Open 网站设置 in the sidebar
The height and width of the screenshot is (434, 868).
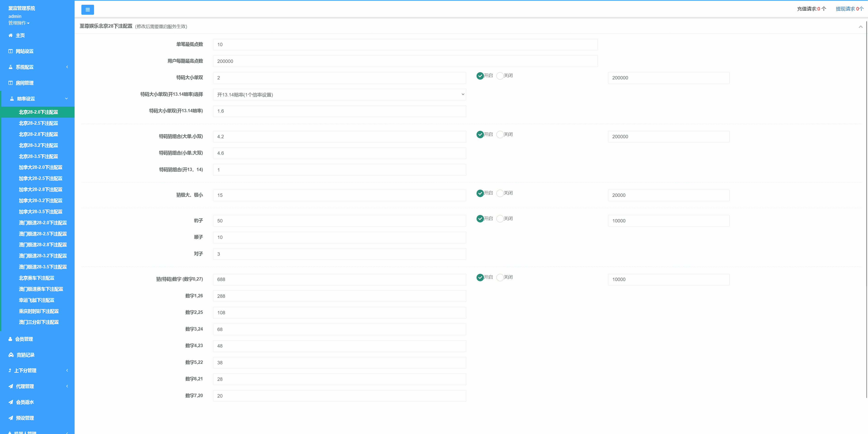(x=24, y=51)
